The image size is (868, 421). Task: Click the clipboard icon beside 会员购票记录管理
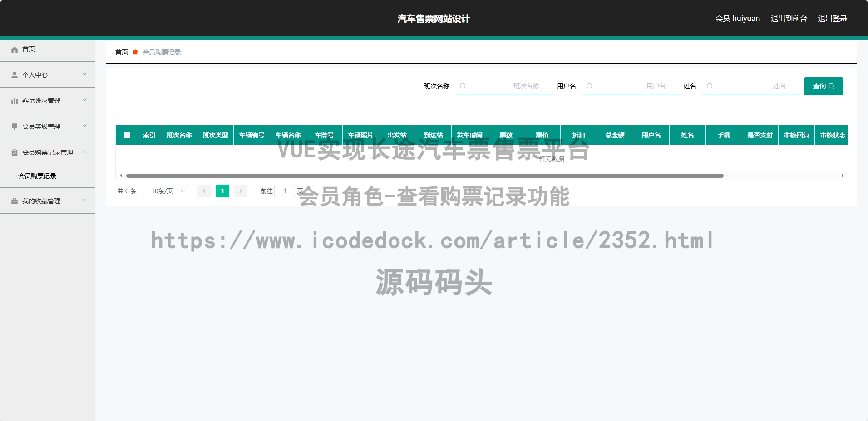[x=15, y=152]
